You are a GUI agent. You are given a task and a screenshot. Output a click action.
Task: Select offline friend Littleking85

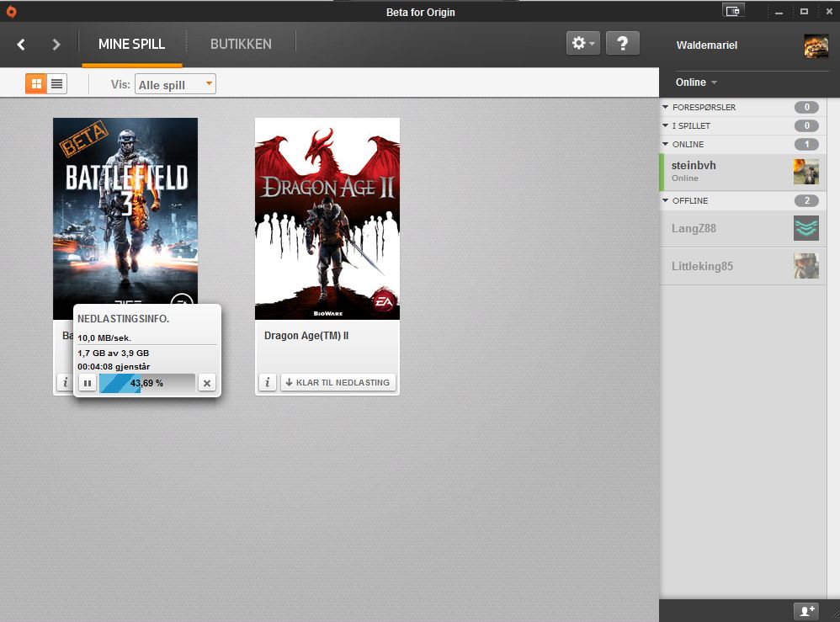pyautogui.click(x=742, y=266)
